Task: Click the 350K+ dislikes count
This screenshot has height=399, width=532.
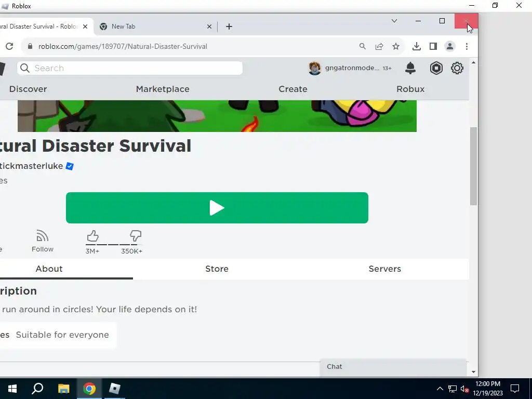Action: pos(131,251)
